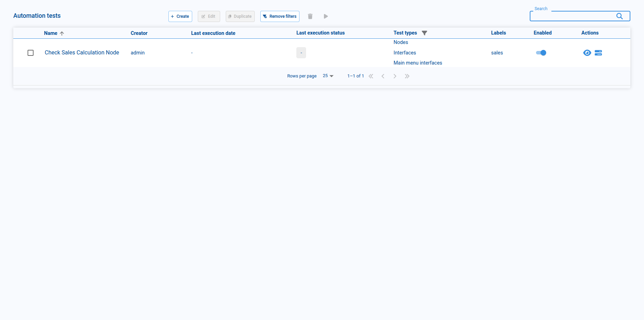This screenshot has width=644, height=320.
Task: Open the rows per page dropdown
Action: pyautogui.click(x=328, y=76)
